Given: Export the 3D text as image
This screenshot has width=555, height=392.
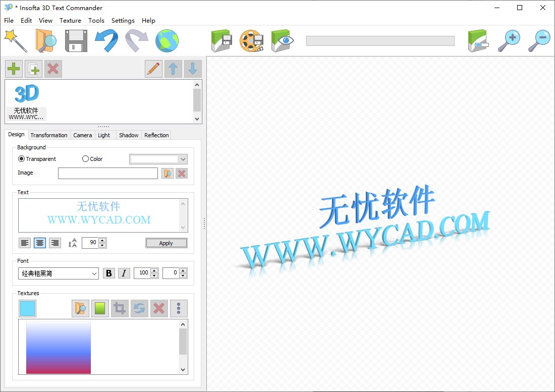Looking at the screenshot, I should tap(220, 41).
